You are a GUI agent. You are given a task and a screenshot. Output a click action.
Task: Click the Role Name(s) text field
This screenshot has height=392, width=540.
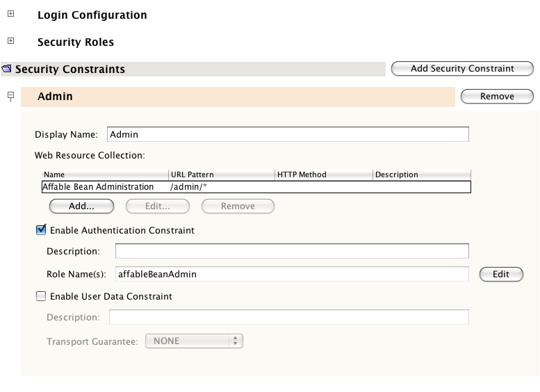tap(292, 274)
